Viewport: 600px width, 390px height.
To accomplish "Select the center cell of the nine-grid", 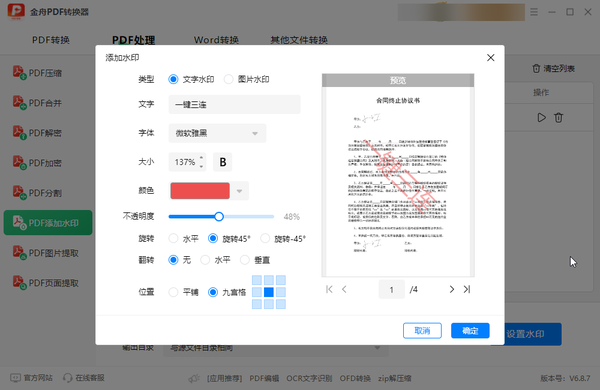I will 269,292.
